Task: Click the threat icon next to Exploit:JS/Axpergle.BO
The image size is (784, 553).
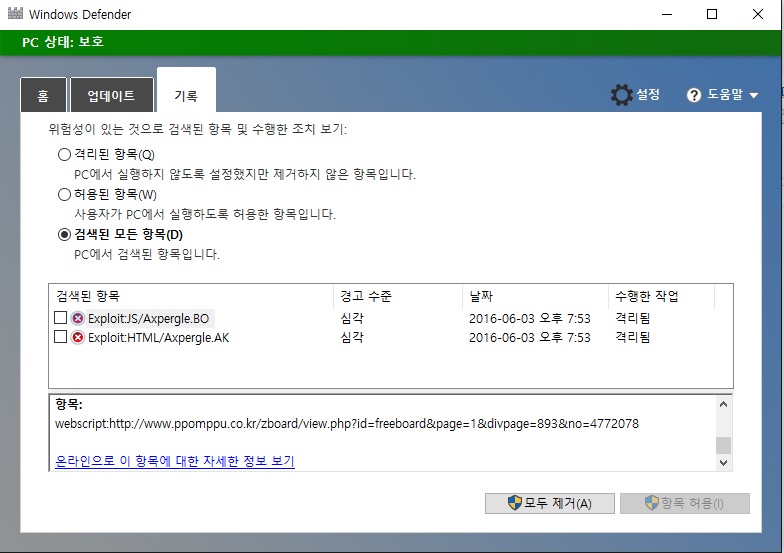Action: click(x=78, y=318)
